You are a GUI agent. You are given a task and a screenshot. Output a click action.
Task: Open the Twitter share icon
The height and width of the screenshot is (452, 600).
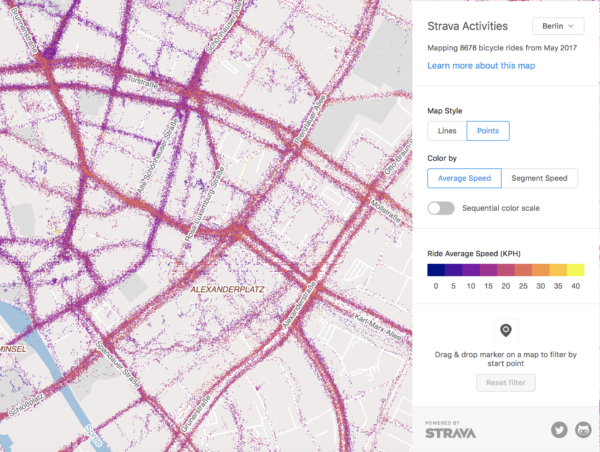[559, 430]
